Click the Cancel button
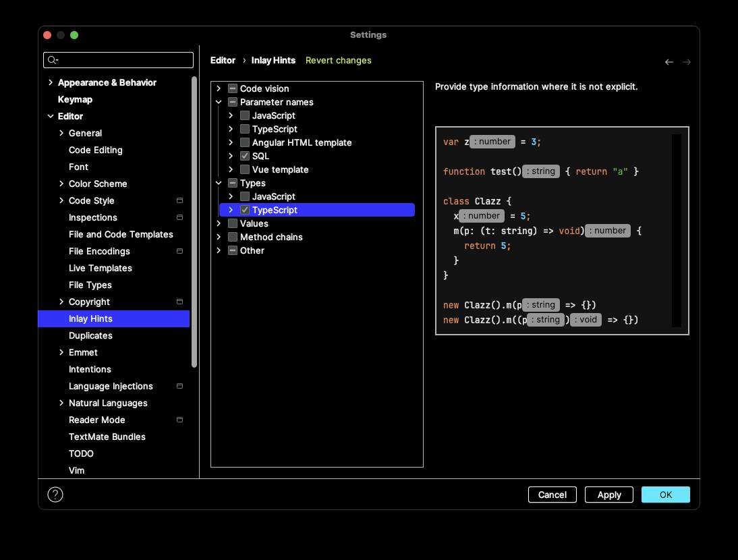The image size is (738, 560). click(552, 495)
